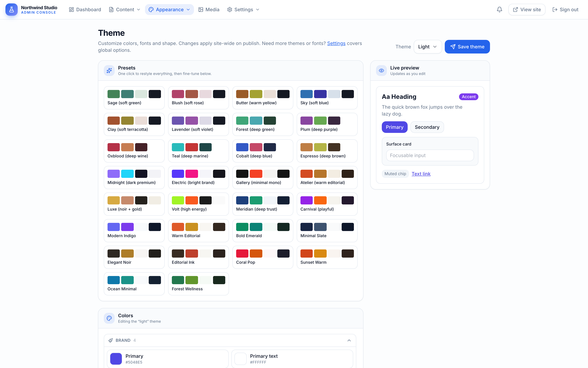The image size is (588, 368).
Task: Click the View site external link icon
Action: coord(515,10)
